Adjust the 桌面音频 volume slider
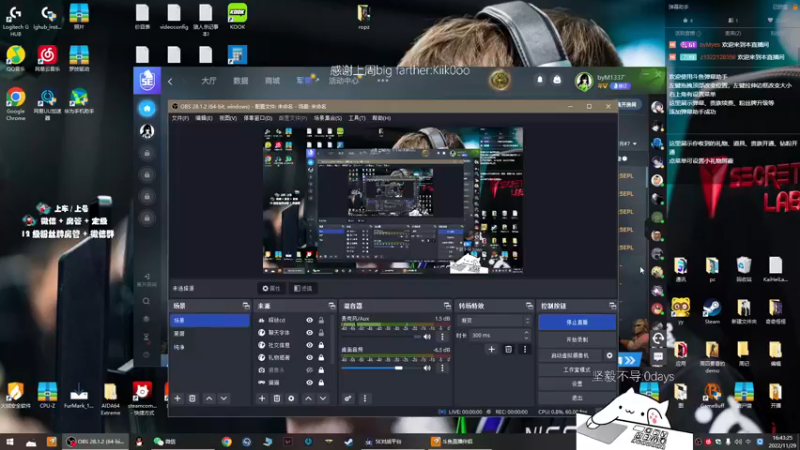This screenshot has width=800, height=450. [383, 368]
